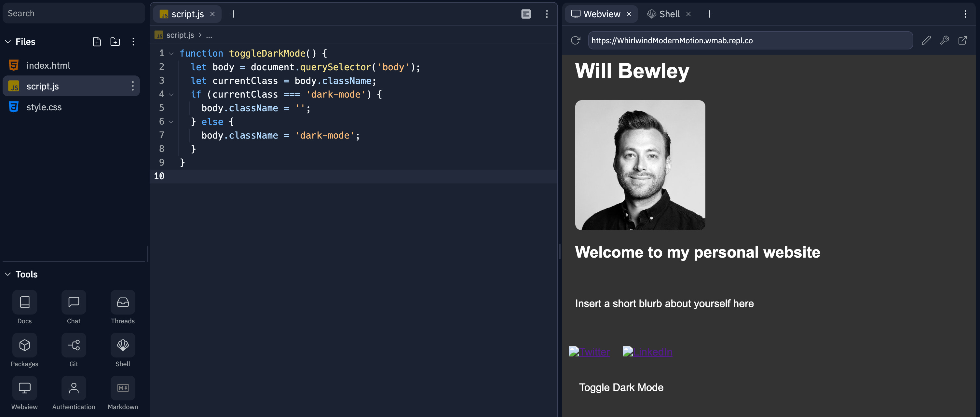
Task: Open webview in new browser tab
Action: point(962,40)
